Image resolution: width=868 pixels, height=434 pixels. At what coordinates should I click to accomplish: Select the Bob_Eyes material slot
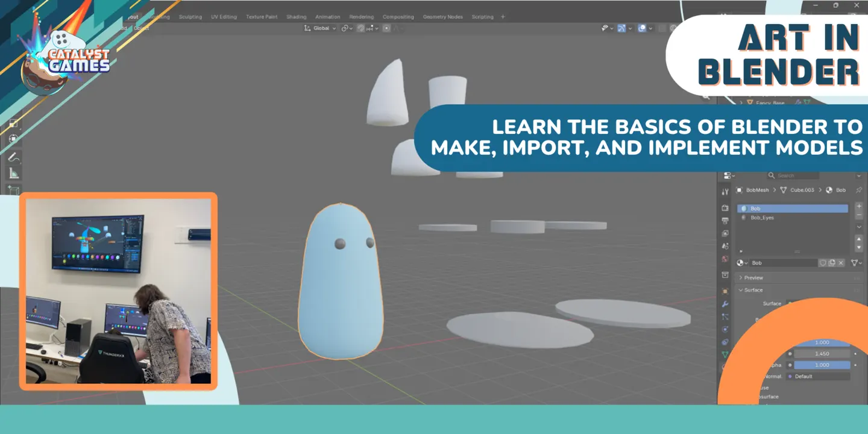793,218
